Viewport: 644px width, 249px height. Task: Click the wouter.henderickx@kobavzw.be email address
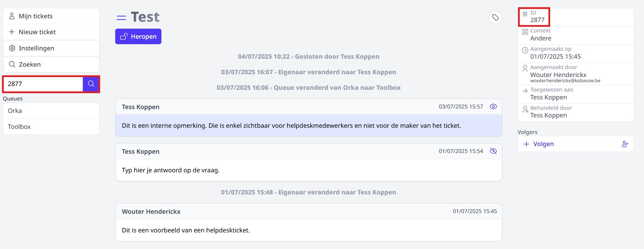click(x=565, y=81)
